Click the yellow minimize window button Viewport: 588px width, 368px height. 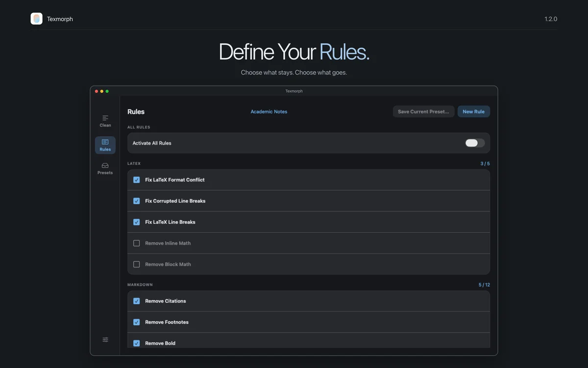pyautogui.click(x=102, y=91)
